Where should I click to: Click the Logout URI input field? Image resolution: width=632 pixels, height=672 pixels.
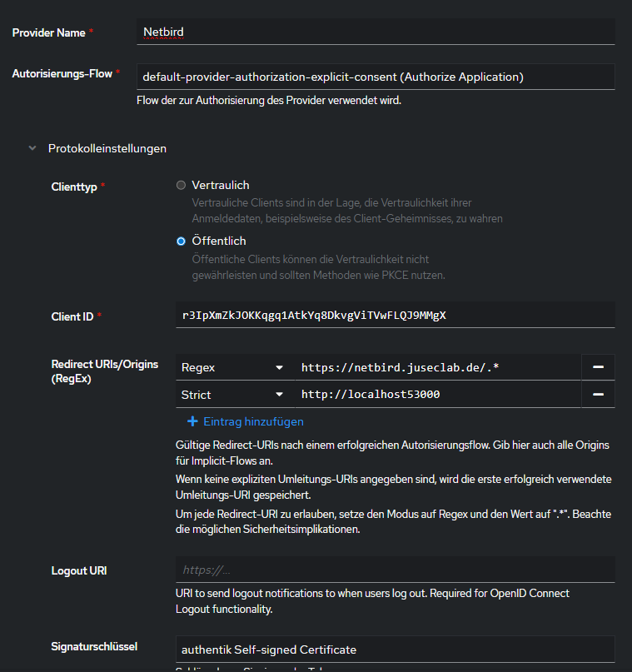point(396,570)
